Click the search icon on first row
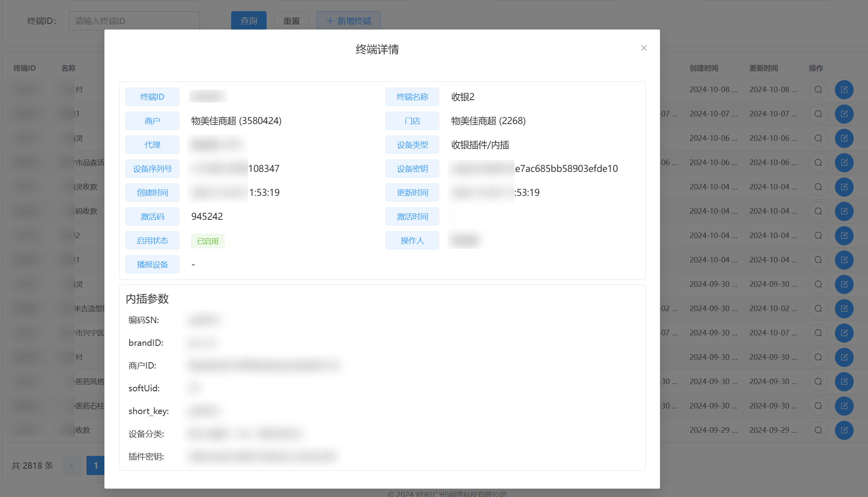Image resolution: width=868 pixels, height=497 pixels. tap(818, 89)
